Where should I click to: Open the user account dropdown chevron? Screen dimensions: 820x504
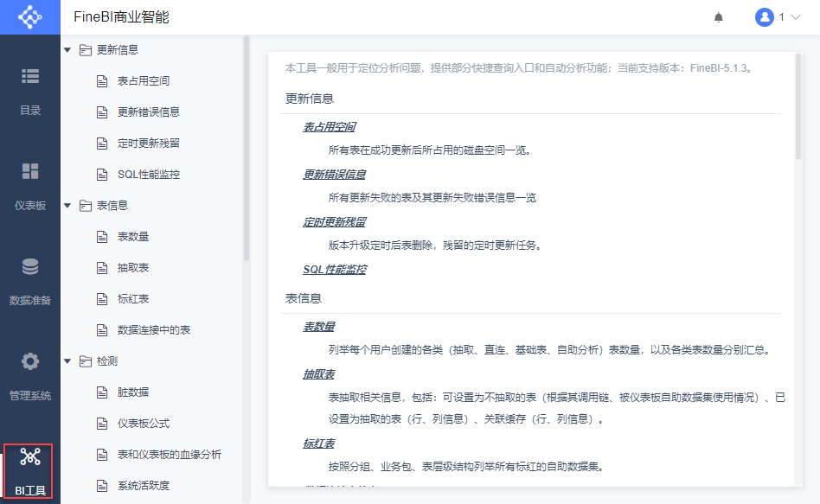coord(796,17)
